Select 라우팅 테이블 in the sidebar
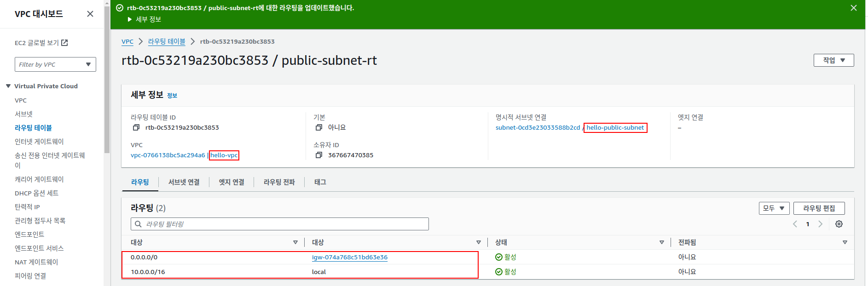This screenshot has height=286, width=868. (33, 128)
